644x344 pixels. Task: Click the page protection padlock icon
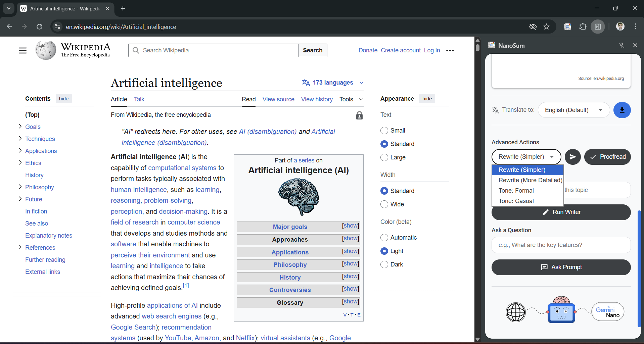[359, 115]
